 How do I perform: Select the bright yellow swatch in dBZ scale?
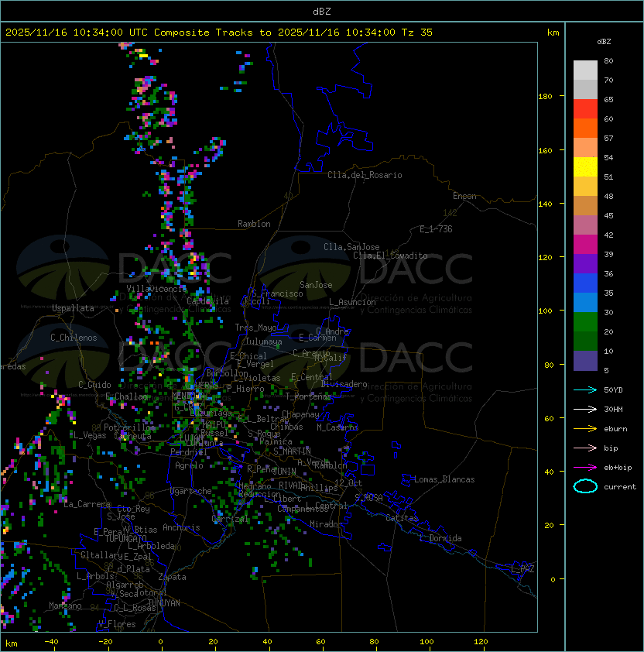(585, 167)
